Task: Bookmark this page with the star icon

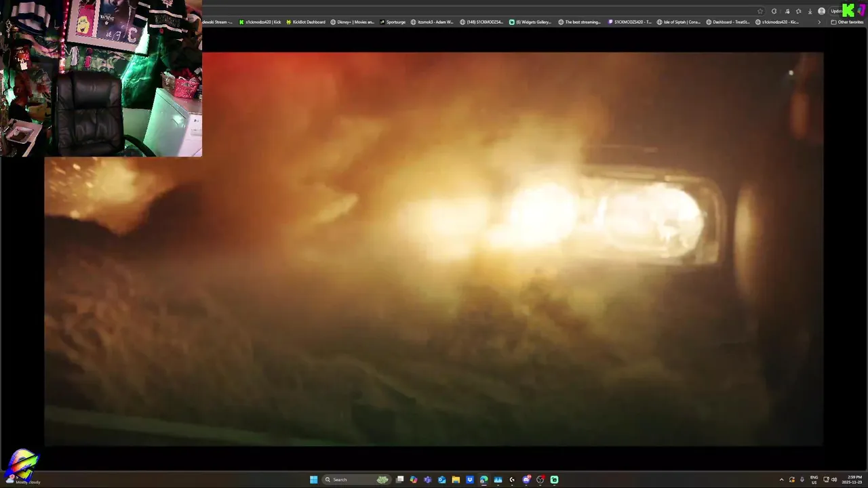Action: coord(760,11)
